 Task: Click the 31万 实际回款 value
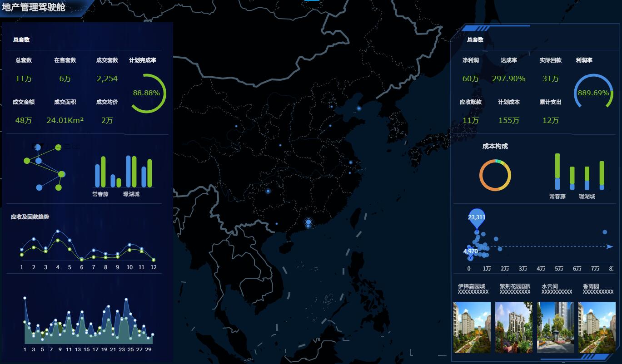[x=551, y=79]
